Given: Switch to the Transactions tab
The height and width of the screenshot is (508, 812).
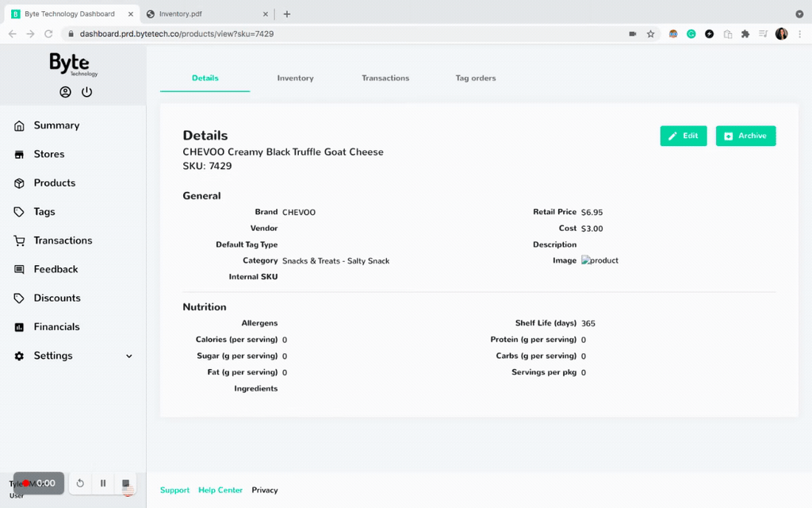Looking at the screenshot, I should [x=385, y=79].
